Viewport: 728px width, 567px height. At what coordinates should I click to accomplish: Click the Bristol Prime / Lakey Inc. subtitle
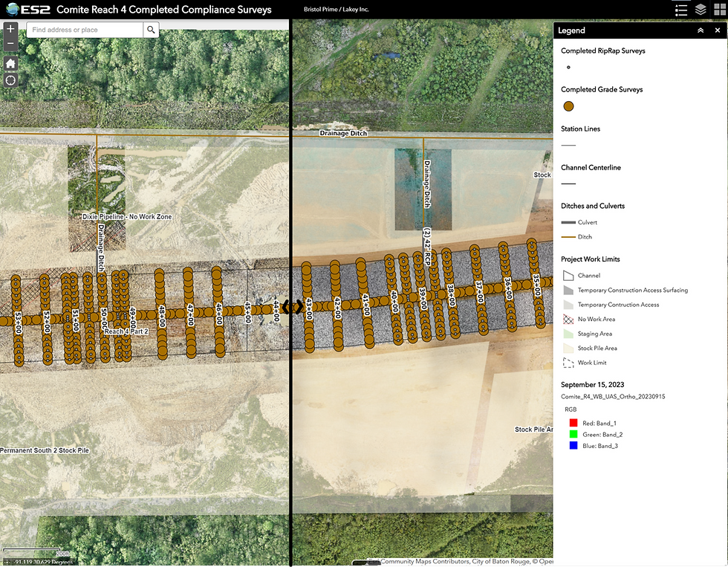click(x=336, y=9)
